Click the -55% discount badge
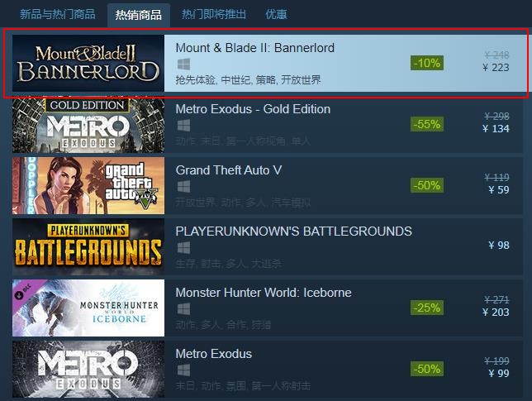This screenshot has width=532, height=401. pyautogui.click(x=427, y=124)
